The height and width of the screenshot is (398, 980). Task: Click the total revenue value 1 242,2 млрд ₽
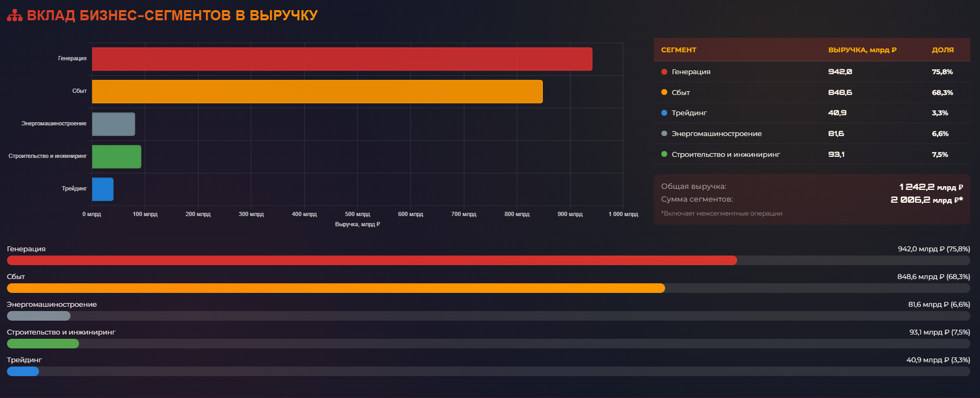coord(931,187)
